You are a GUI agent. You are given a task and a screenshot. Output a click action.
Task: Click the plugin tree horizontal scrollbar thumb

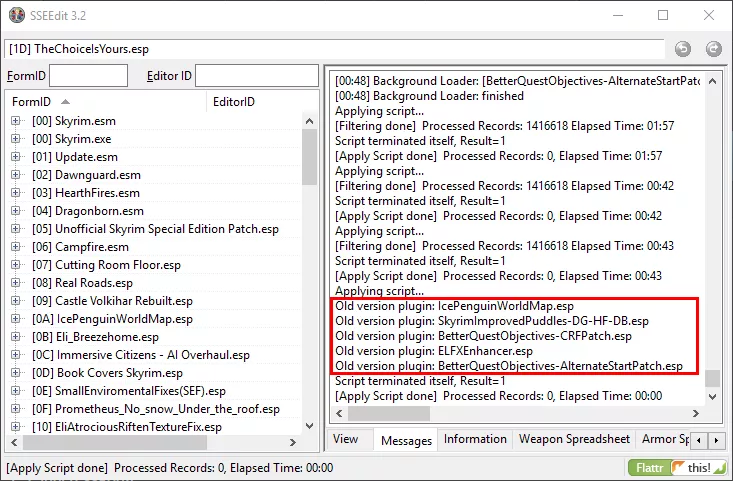point(115,442)
